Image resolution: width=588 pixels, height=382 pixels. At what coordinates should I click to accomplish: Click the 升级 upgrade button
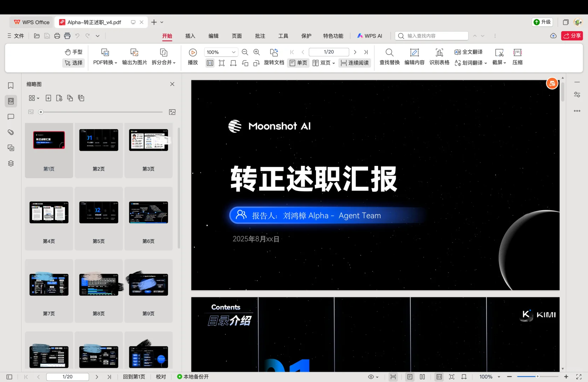pos(542,22)
